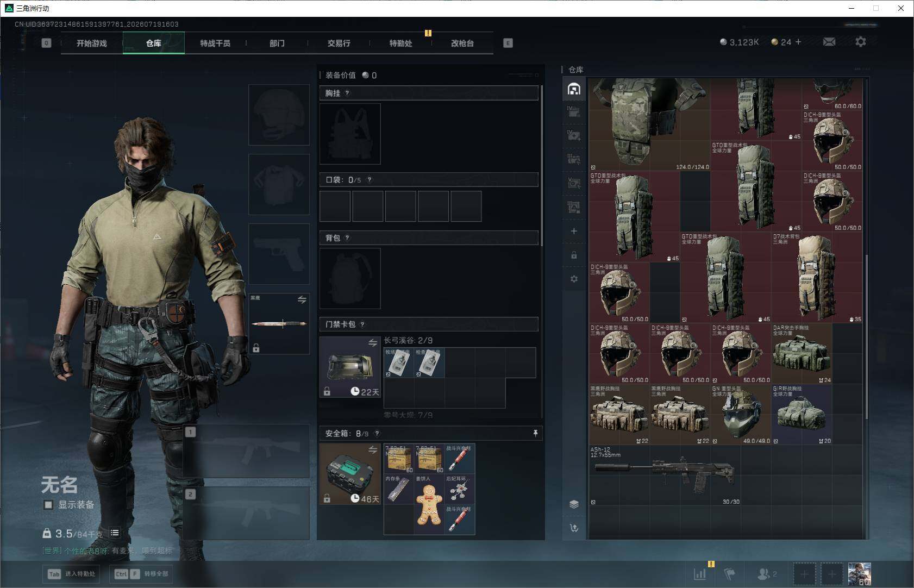Image resolution: width=914 pixels, height=588 pixels.
Task: Select the GN heavy helmet in warehouse
Action: [x=741, y=415]
